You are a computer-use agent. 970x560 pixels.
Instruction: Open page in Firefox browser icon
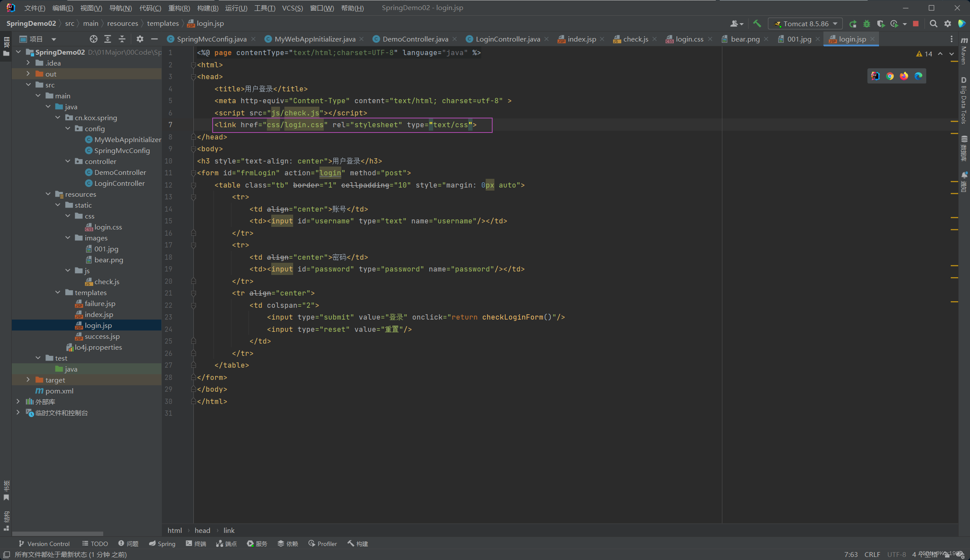[x=904, y=76]
